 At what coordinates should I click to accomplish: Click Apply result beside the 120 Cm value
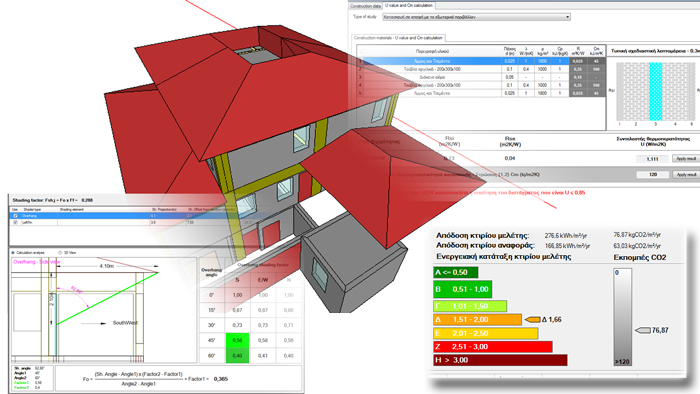[686, 174]
